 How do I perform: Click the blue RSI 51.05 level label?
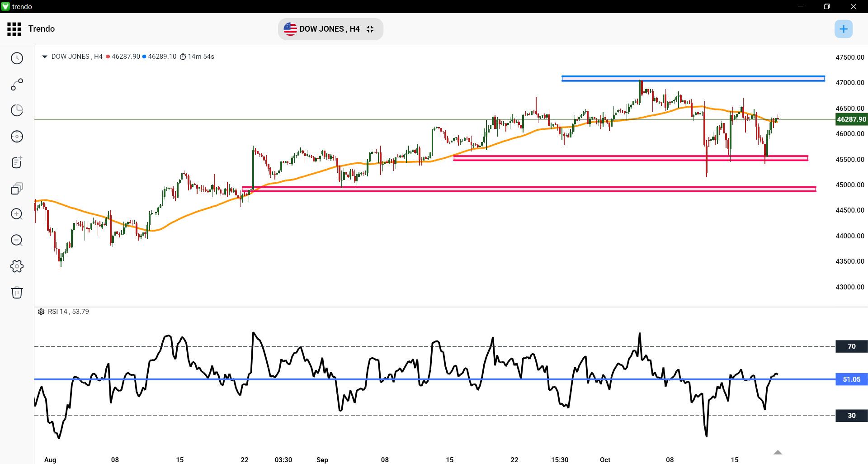click(851, 379)
